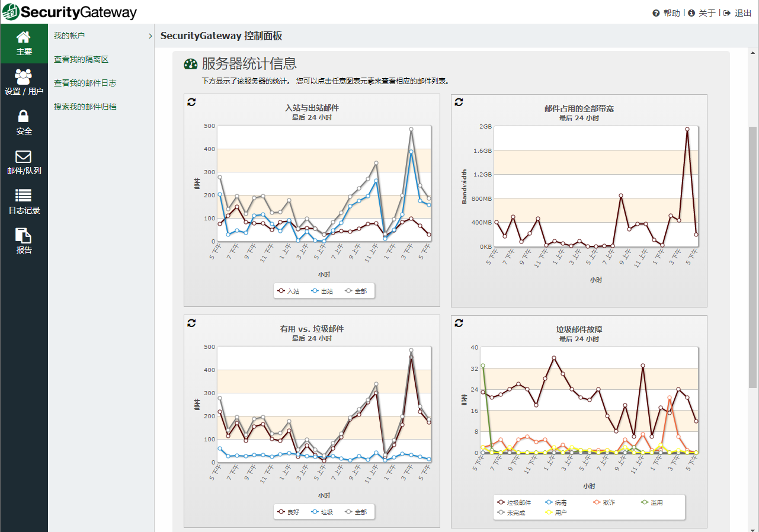Open the 主要 home section in sidebar
The image size is (759, 532).
click(x=24, y=43)
